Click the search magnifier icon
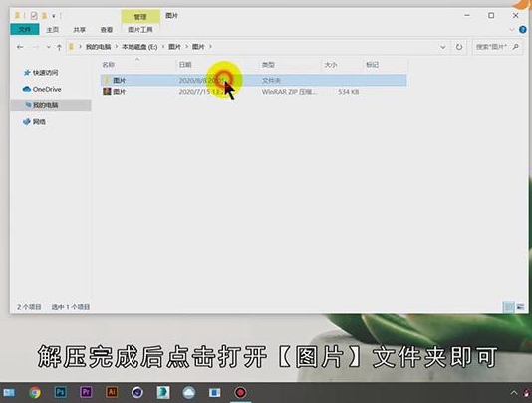This screenshot has height=403, width=532. tap(516, 47)
